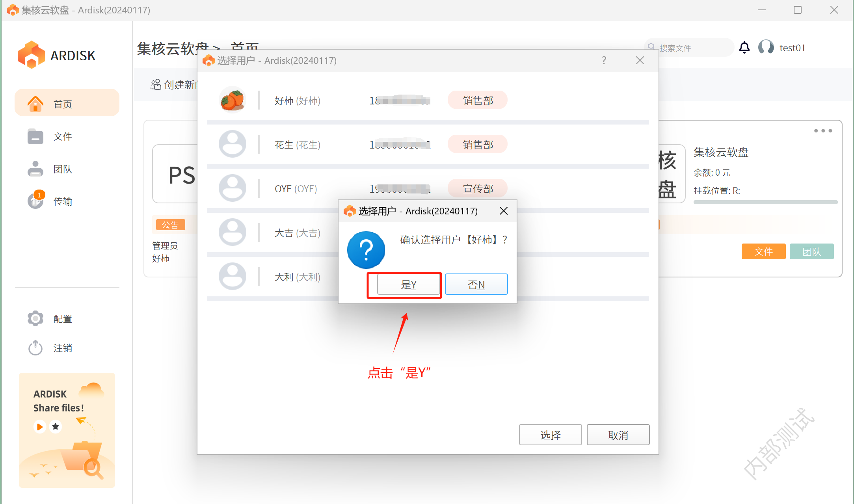Image resolution: width=854 pixels, height=504 pixels.
Task: Open the 配置 gear settings icon
Action: 35,318
